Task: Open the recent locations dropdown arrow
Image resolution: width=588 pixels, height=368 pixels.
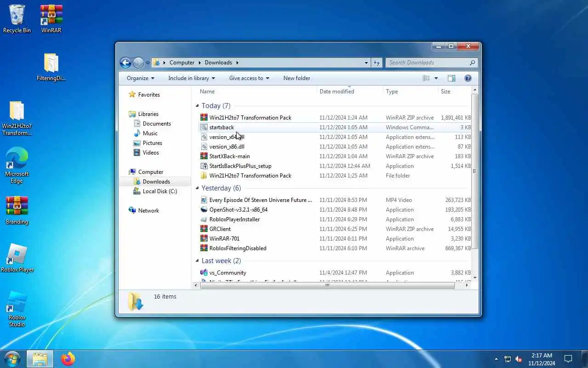Action: point(148,63)
